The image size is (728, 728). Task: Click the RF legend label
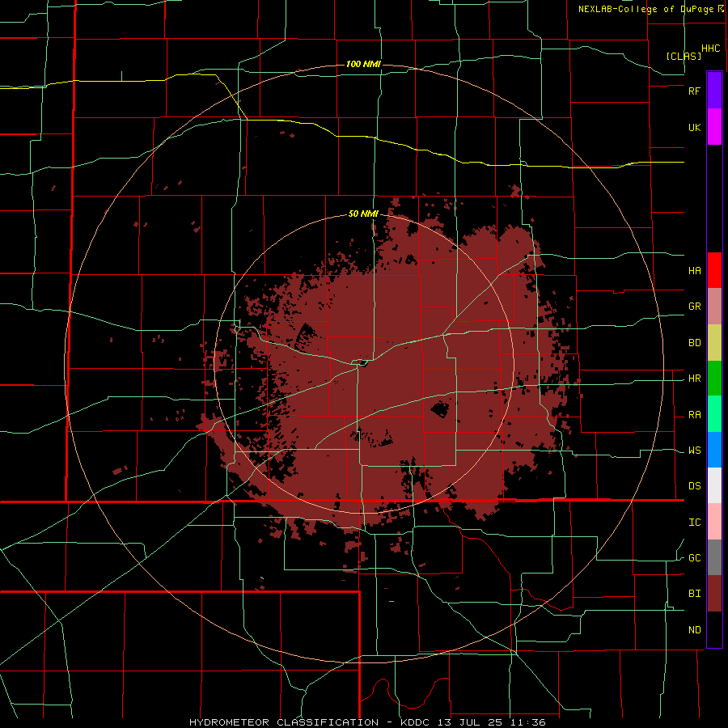pos(695,91)
